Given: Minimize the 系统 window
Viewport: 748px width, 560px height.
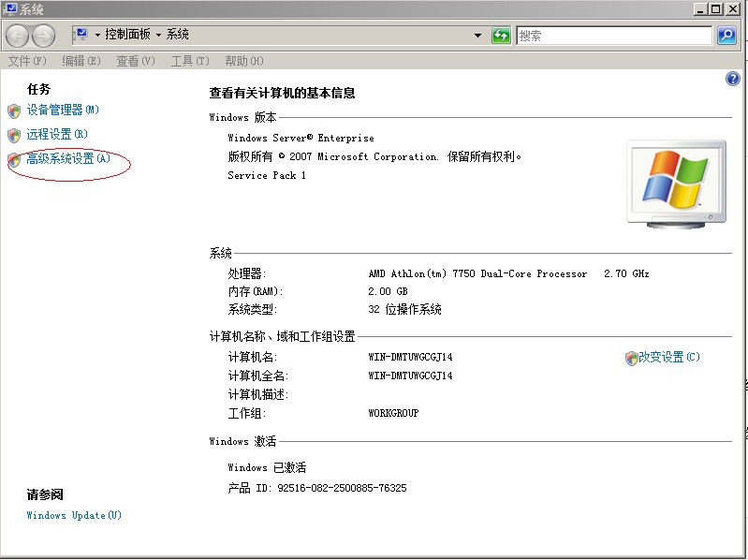Looking at the screenshot, I should pos(700,8).
